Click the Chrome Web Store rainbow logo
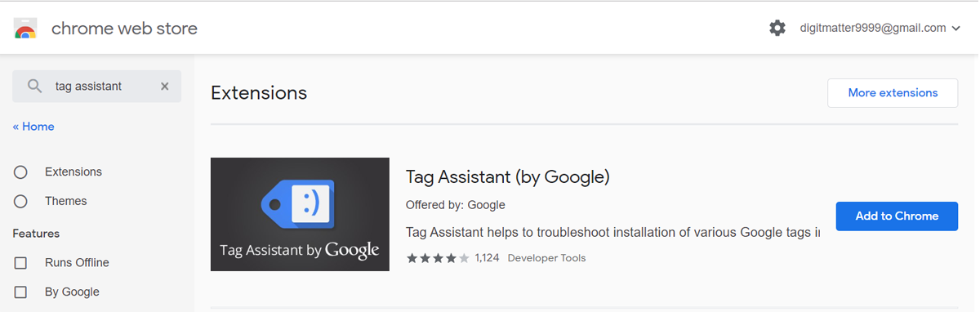 25,29
